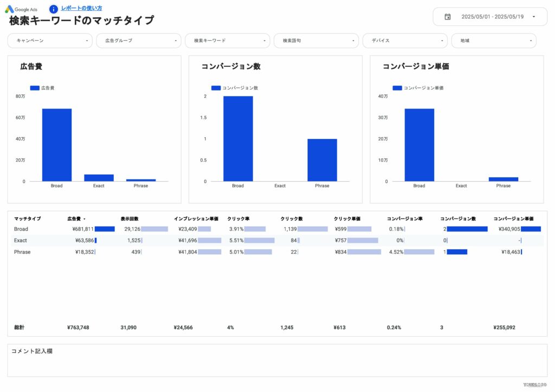Viewport: 555px width, 392px height.
Task: Click the dropdown caret on 地域 filter
Action: click(x=531, y=40)
